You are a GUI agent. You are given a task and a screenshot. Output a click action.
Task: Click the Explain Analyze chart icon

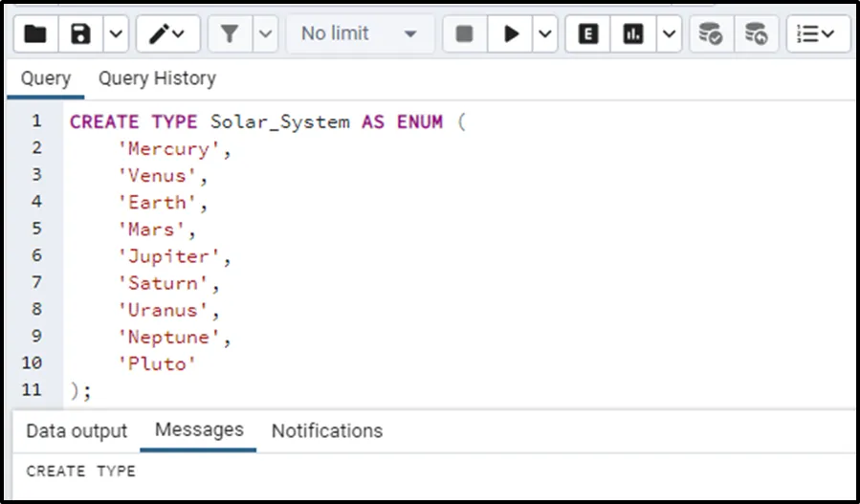632,34
